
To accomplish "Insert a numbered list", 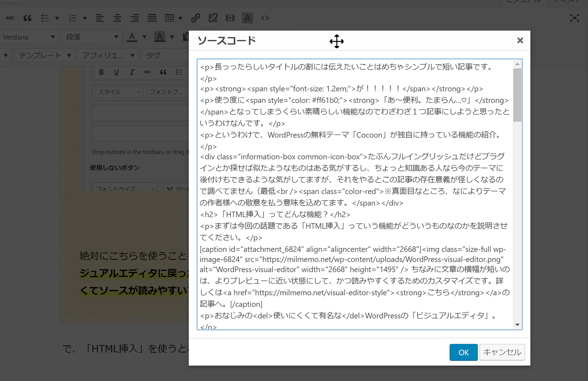I will tap(73, 18).
